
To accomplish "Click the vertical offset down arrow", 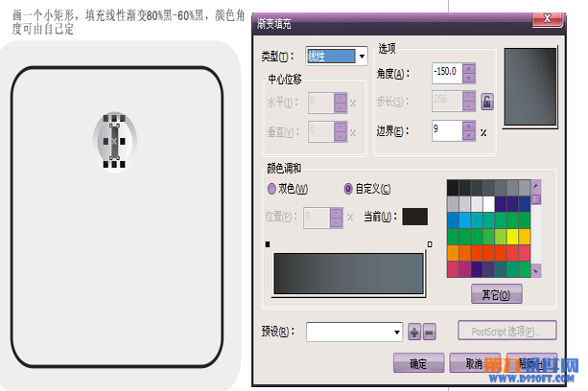I will 341,137.
